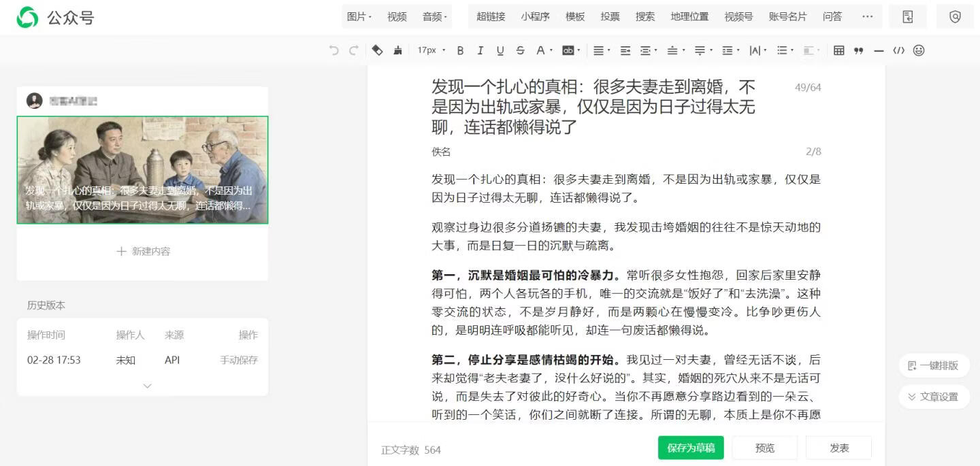
Task: Open the font color picker
Action: coord(542,50)
